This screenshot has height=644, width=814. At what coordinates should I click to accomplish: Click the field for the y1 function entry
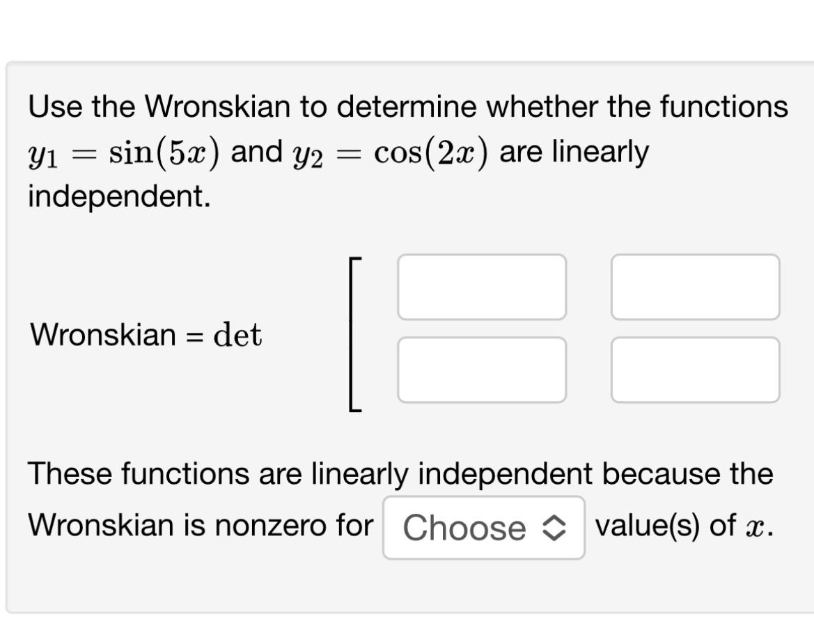[x=482, y=287]
